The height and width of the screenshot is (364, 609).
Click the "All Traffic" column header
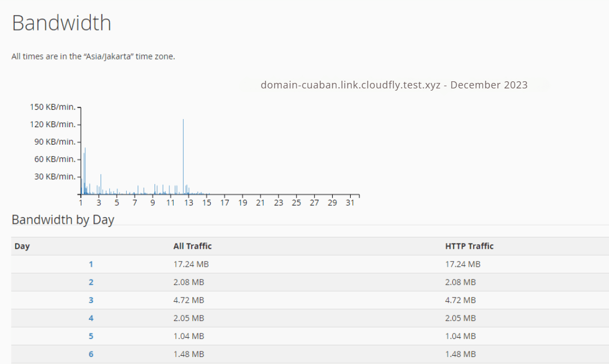[x=192, y=246]
